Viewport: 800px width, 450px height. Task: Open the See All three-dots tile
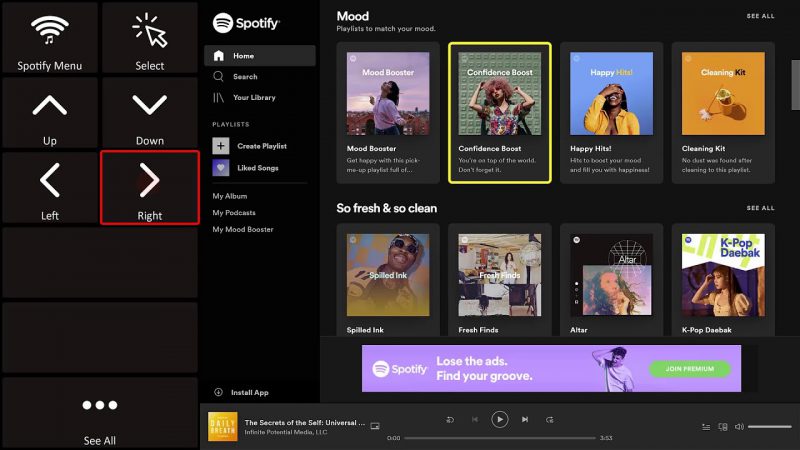(x=99, y=413)
